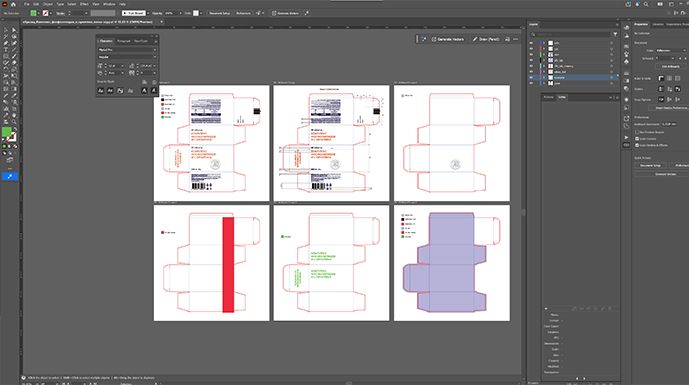Click Document Setup under Quick Actions
Viewport: 689px width, 385px height.
coord(650,165)
